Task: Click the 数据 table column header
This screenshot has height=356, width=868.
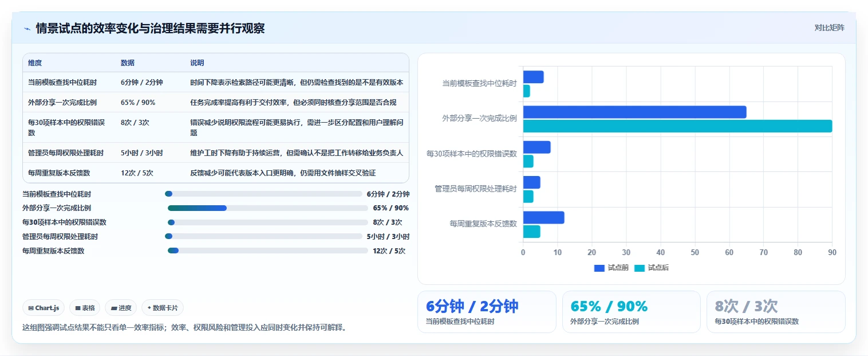Action: 128,63
